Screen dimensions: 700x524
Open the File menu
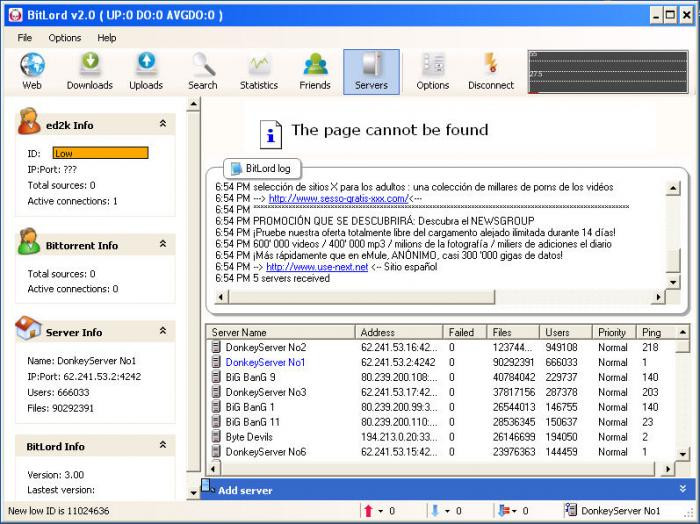tap(25, 38)
